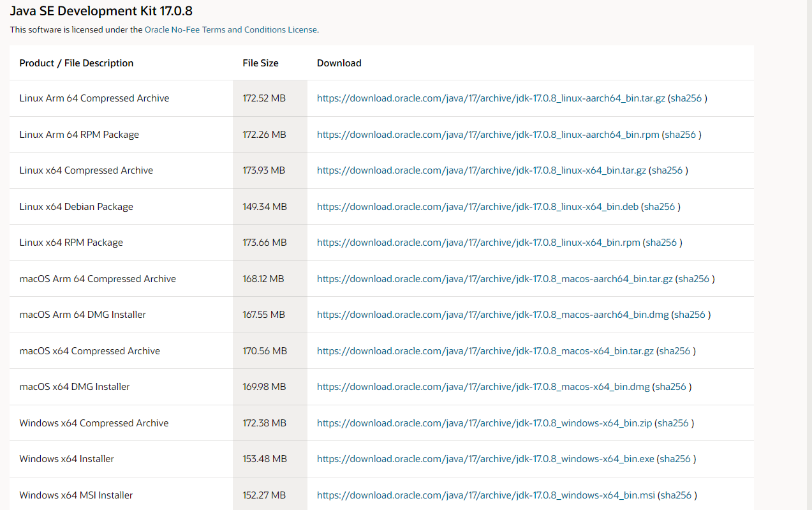Select Linux x64 Compressed Archive text

[86, 170]
